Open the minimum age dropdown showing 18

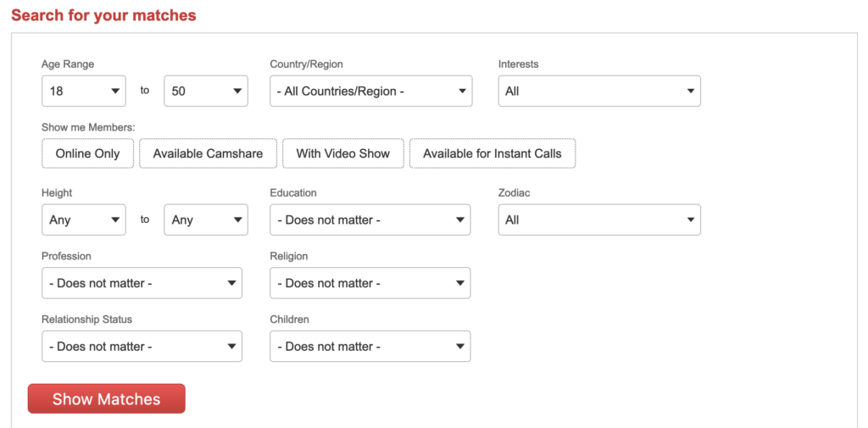pos(84,91)
